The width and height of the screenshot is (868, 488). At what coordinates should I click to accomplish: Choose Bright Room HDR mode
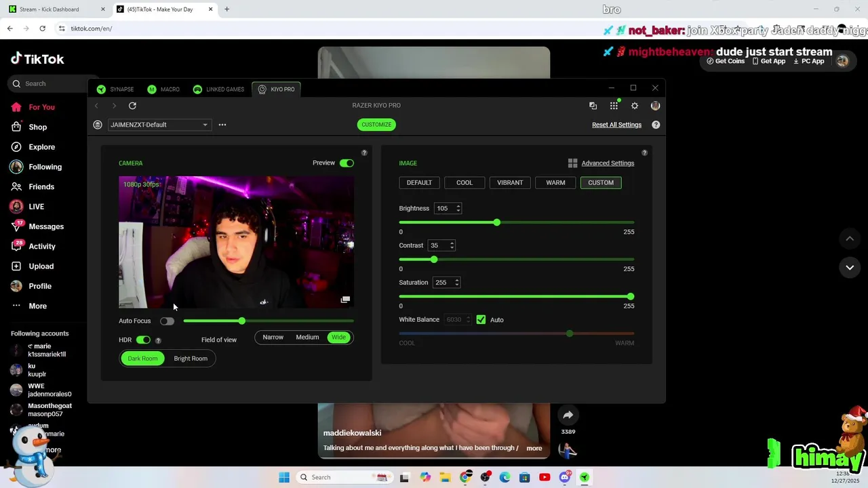pyautogui.click(x=191, y=359)
